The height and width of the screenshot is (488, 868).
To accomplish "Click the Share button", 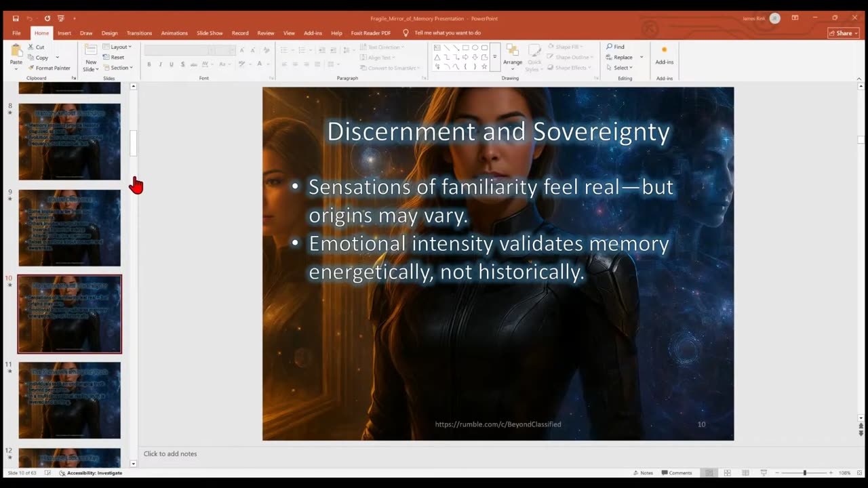I will (843, 33).
